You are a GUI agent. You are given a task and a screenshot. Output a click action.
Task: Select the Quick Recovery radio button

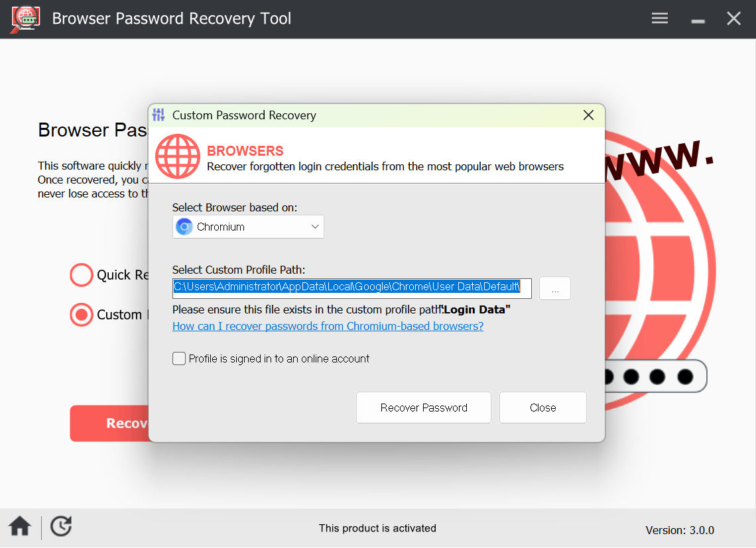82,275
